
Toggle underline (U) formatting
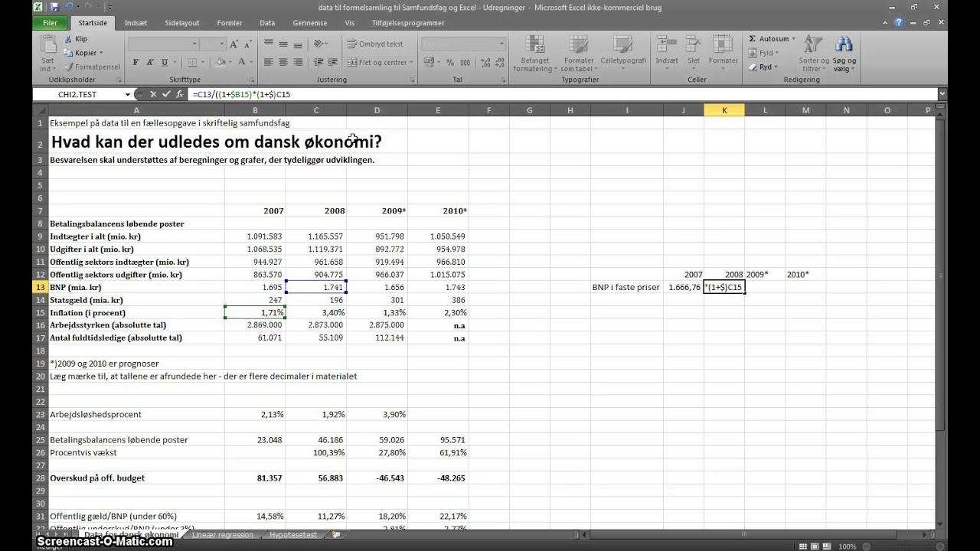click(165, 63)
